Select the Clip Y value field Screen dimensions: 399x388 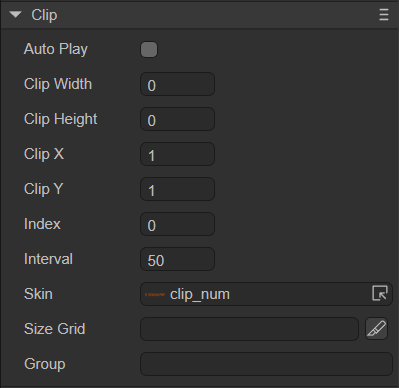click(177, 189)
